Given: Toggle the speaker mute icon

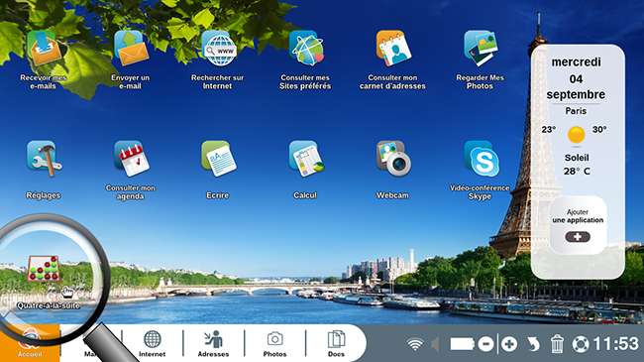Looking at the screenshot, I should click(x=435, y=344).
